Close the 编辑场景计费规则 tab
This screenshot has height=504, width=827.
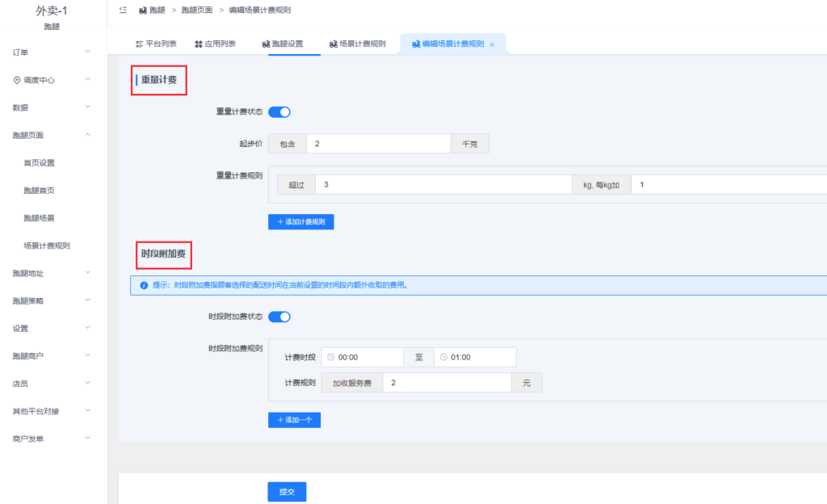[492, 44]
